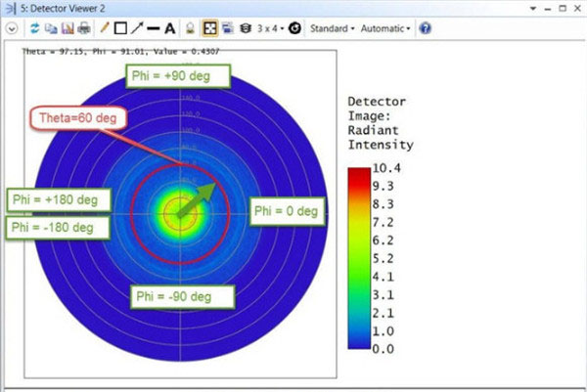Image resolution: width=587 pixels, height=392 pixels.
Task: Select the arrow drawing tool
Action: 136,28
